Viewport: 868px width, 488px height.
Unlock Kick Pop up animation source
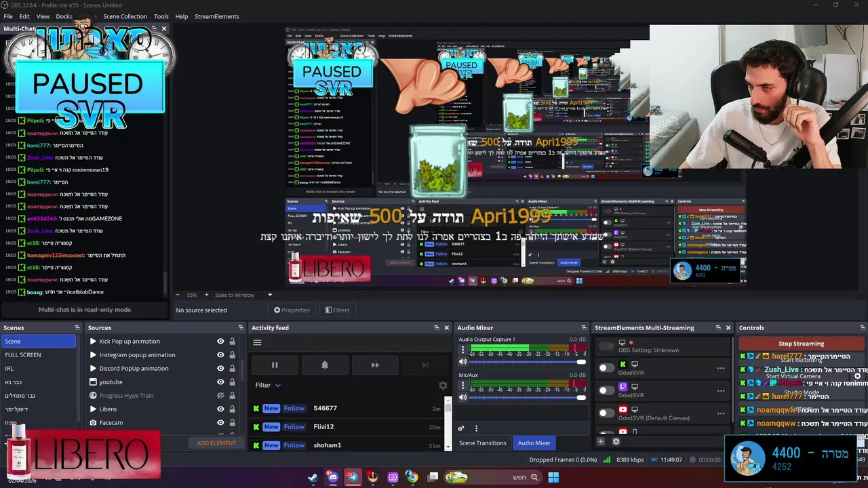(232, 342)
